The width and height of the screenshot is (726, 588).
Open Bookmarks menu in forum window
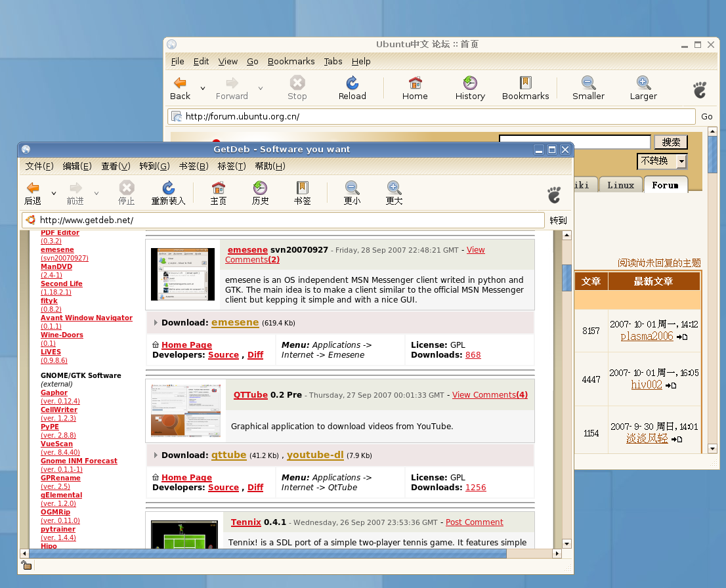(291, 61)
